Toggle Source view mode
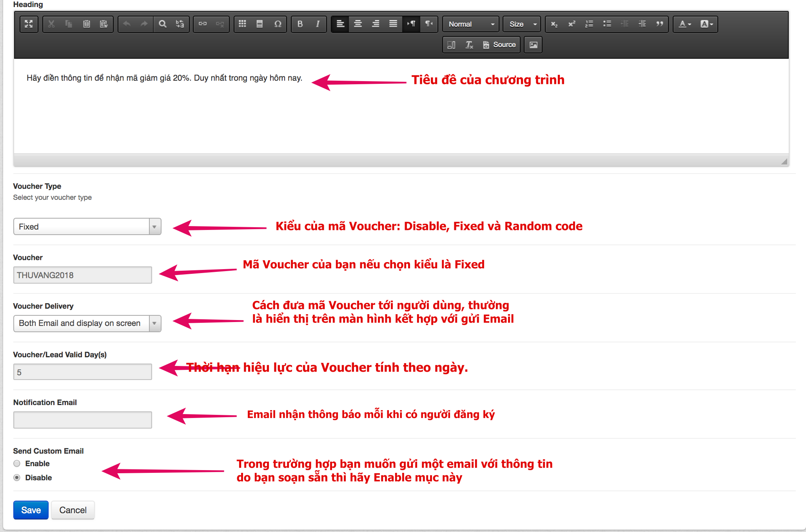The image size is (806, 532). coord(499,45)
